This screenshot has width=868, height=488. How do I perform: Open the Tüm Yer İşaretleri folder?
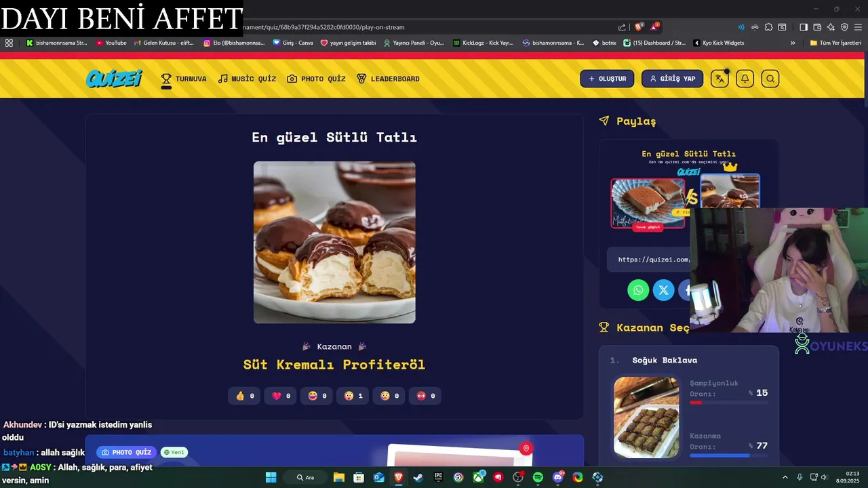(835, 43)
